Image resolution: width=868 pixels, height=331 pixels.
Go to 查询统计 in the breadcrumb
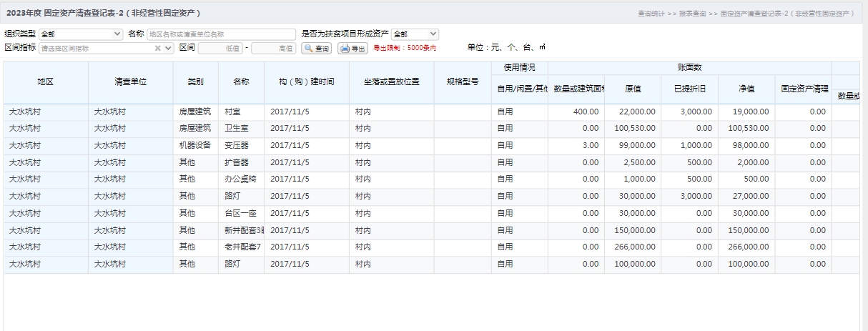point(651,14)
